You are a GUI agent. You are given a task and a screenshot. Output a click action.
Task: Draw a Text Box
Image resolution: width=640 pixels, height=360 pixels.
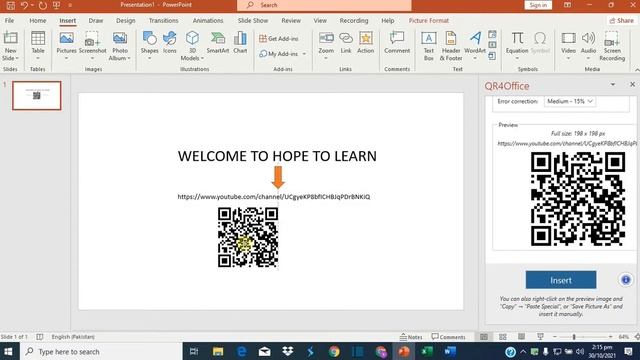pyautogui.click(x=429, y=46)
